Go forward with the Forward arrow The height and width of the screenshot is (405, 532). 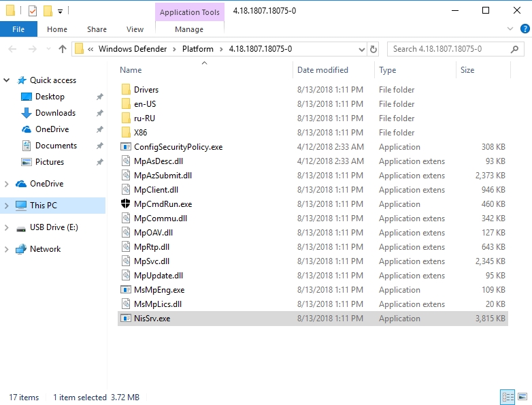click(x=33, y=49)
